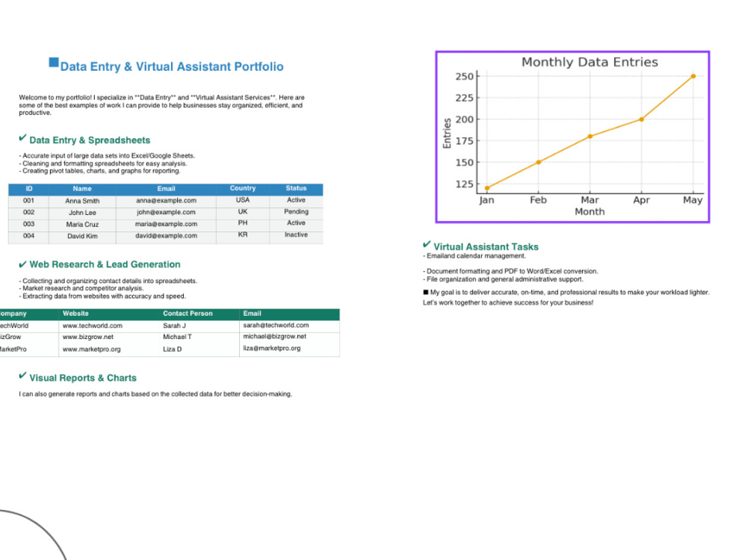This screenshot has height=560, width=747.
Task: Click the Status column header
Action: 296,188
